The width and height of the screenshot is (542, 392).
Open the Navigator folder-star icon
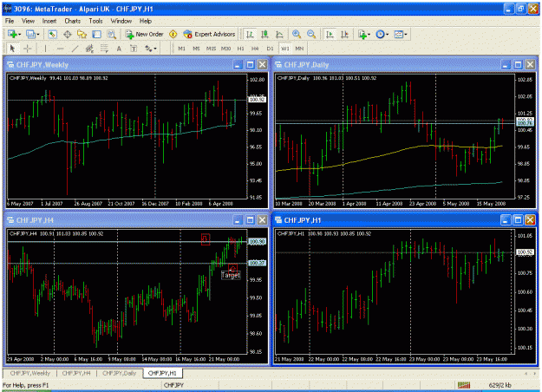coord(82,34)
